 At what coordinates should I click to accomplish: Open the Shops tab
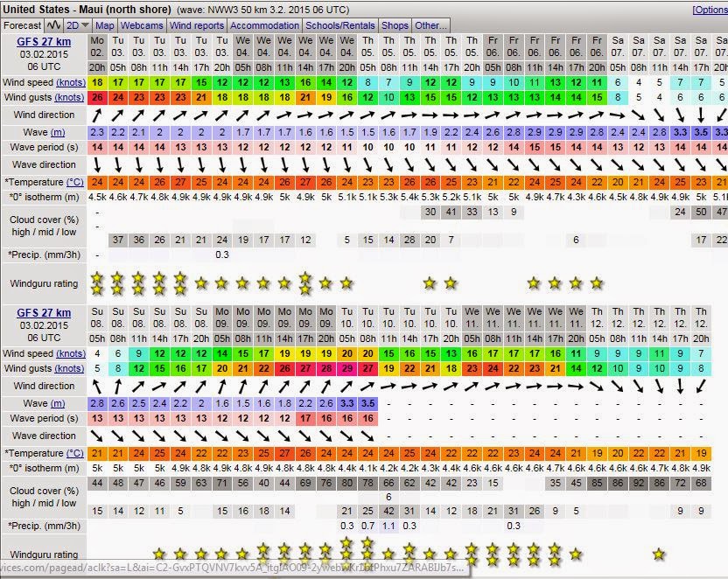point(395,25)
